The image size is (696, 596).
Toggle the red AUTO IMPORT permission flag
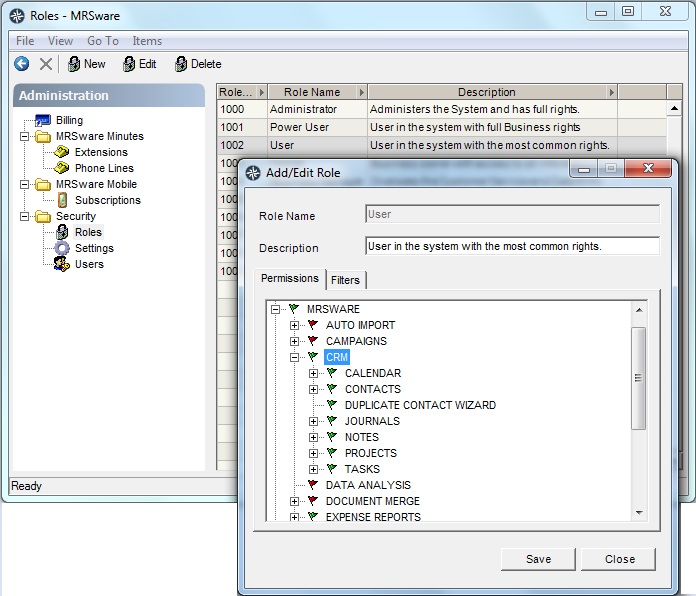[313, 325]
